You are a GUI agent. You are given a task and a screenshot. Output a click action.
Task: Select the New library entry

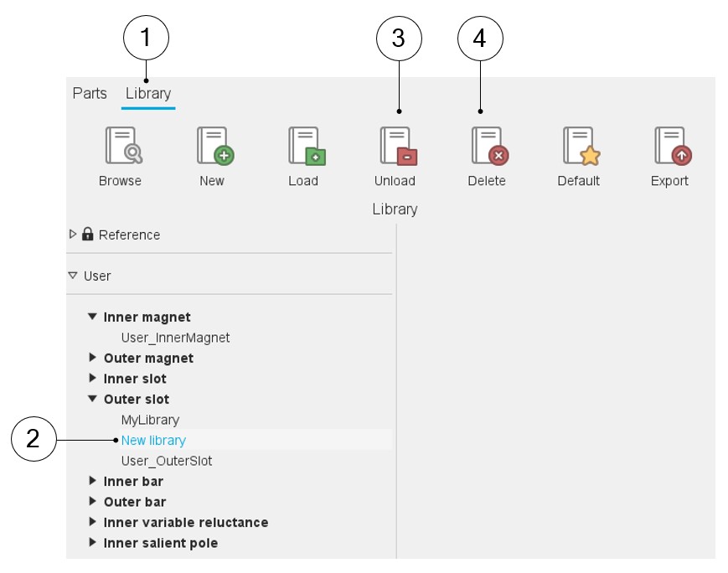point(153,440)
